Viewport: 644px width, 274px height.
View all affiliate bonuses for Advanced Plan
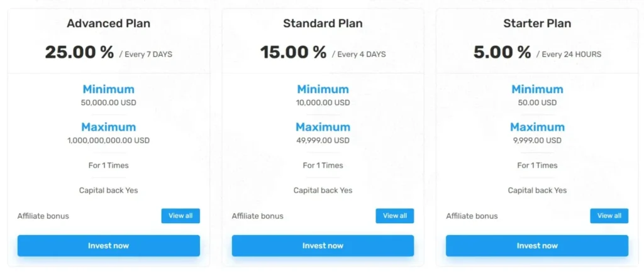[180, 216]
